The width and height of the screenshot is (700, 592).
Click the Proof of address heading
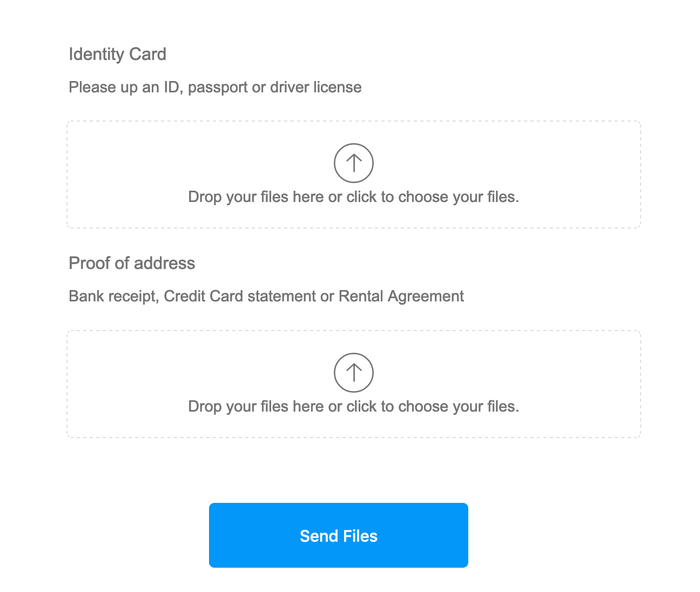(x=132, y=263)
